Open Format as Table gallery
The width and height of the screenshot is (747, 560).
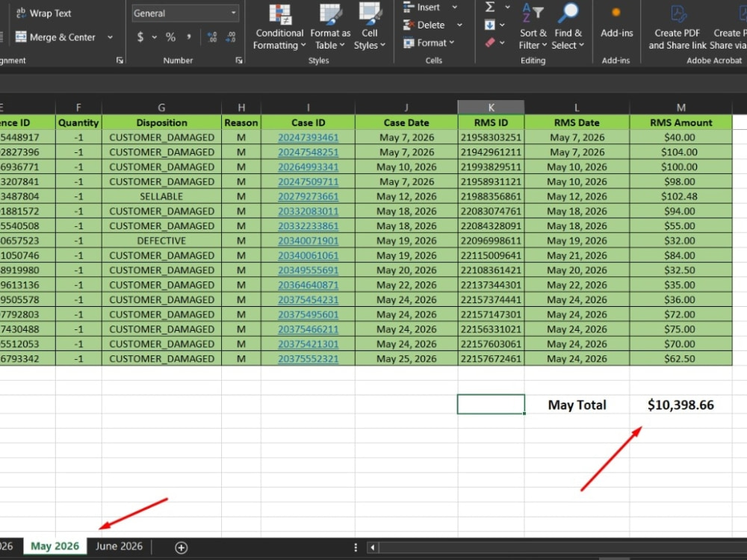330,27
